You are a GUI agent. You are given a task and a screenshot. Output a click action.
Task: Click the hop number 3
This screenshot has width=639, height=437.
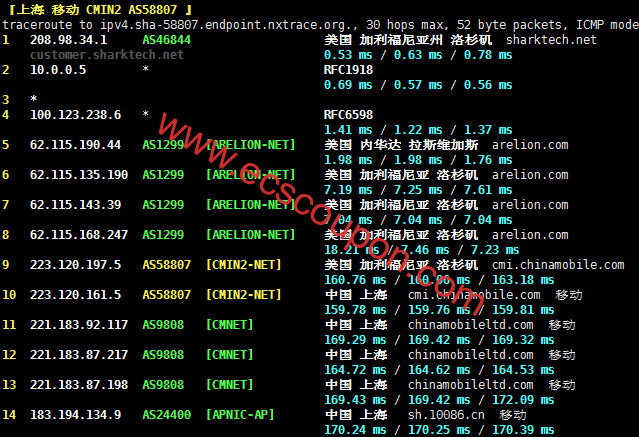tap(5, 100)
